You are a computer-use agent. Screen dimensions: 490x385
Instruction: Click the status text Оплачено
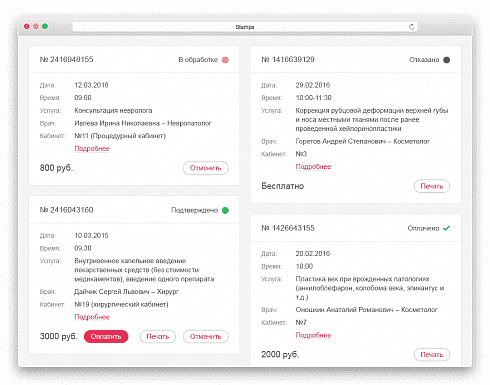[x=423, y=228]
